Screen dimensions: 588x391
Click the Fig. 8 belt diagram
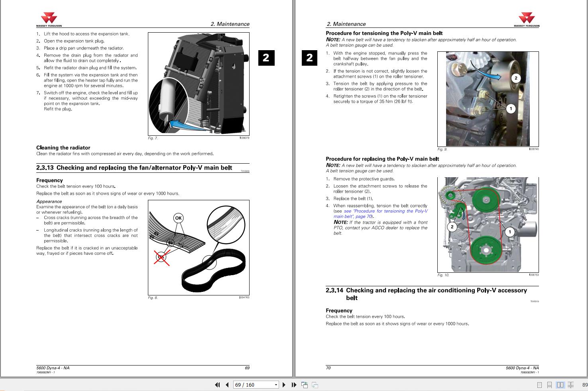click(x=199, y=247)
